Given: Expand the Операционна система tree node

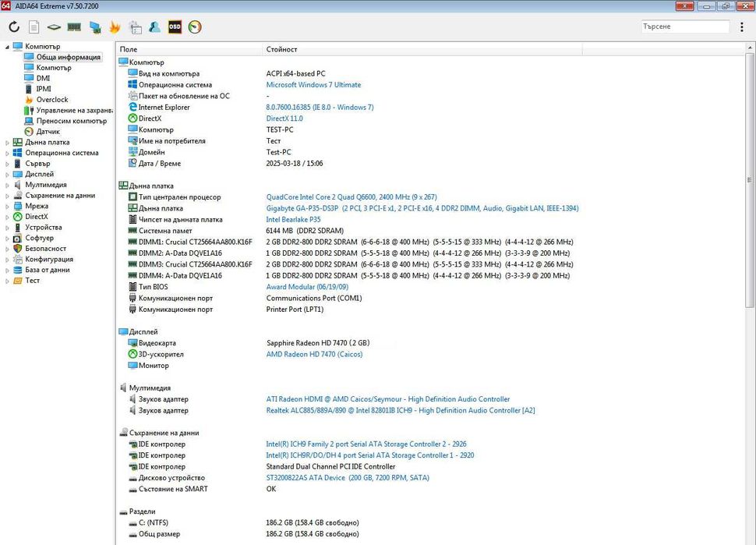Looking at the screenshot, I should [7, 154].
